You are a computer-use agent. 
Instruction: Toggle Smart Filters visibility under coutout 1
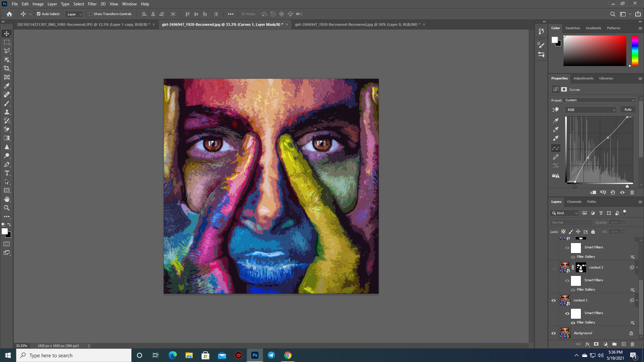tap(567, 314)
